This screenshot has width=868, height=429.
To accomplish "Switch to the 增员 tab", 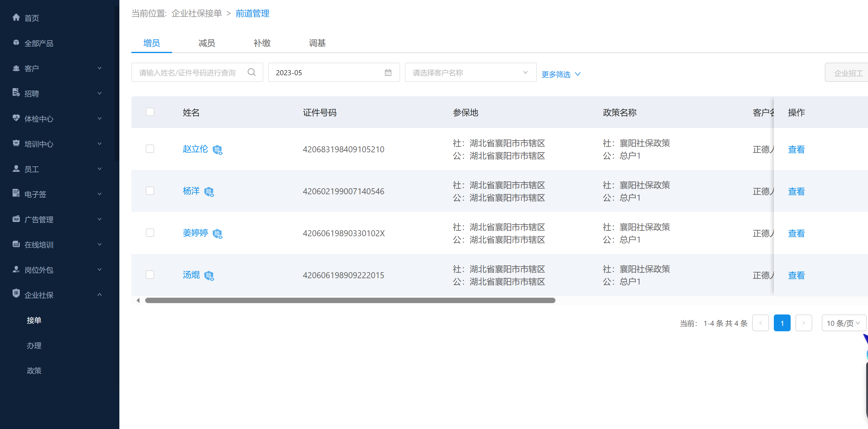I will point(152,43).
